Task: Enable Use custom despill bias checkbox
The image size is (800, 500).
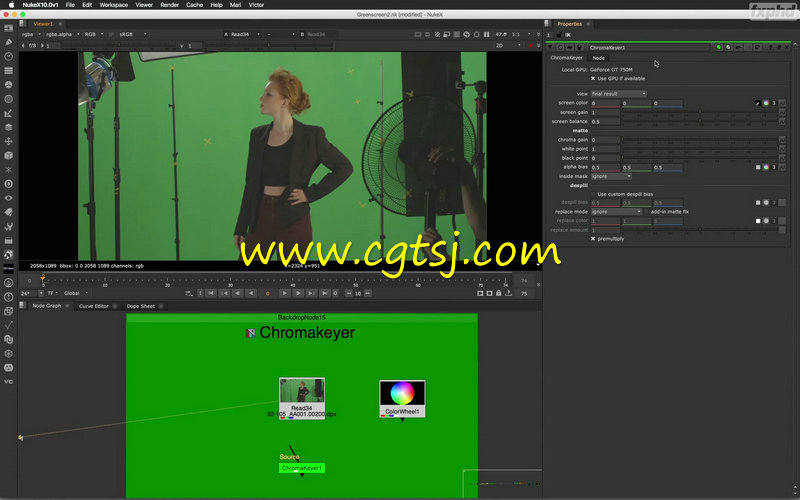Action: coord(593,194)
